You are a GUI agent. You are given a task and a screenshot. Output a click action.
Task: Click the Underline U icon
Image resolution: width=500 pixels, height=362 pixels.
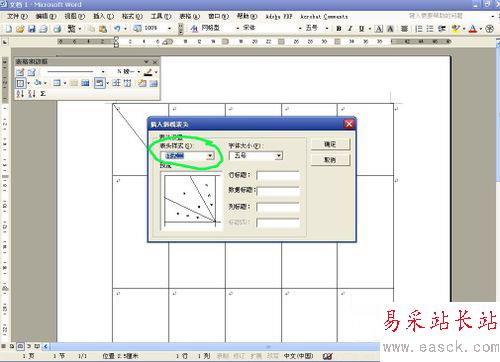click(361, 29)
